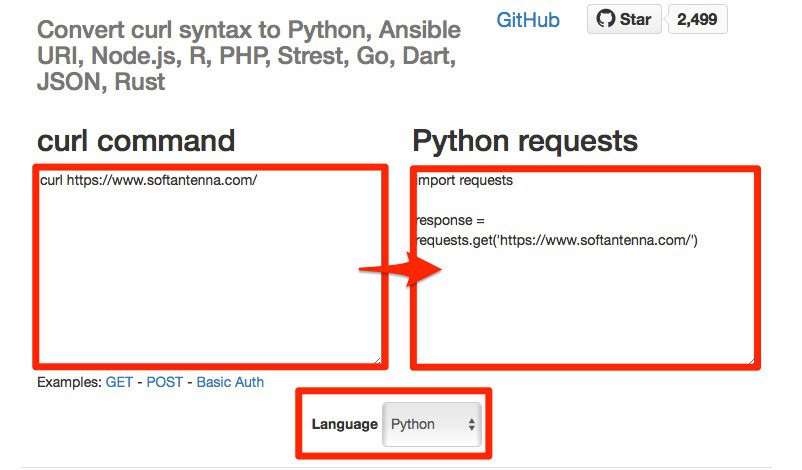Image resolution: width=802 pixels, height=470 pixels.
Task: Click the red arrow between boxes
Action: [398, 268]
